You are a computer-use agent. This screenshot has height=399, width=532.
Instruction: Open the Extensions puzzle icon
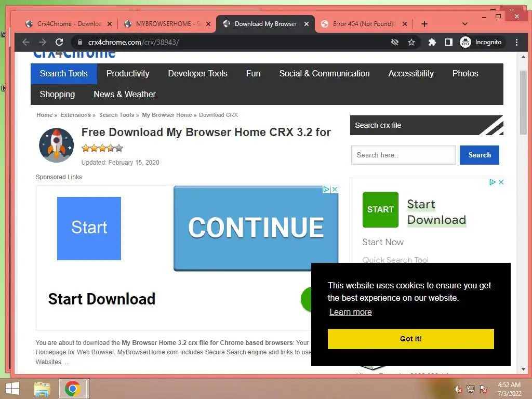(x=432, y=42)
